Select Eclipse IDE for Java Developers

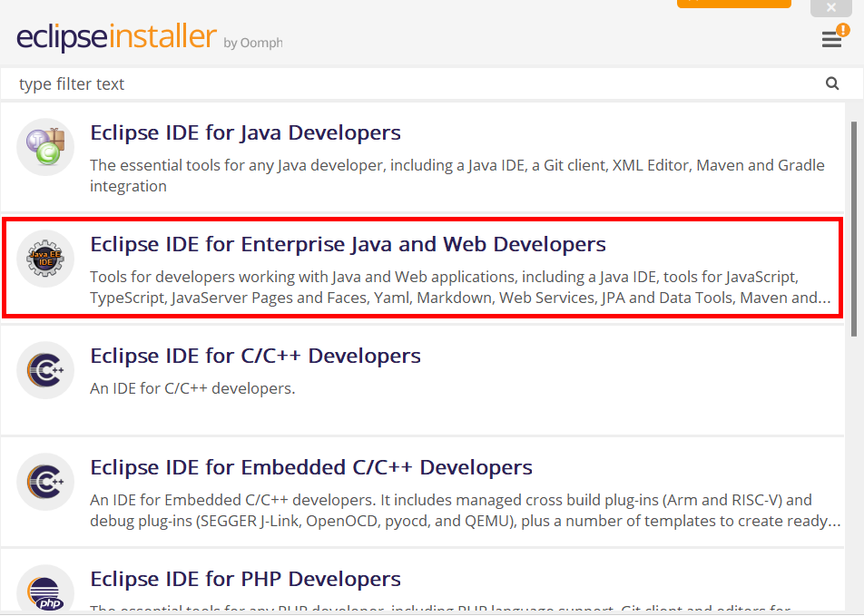click(422, 157)
